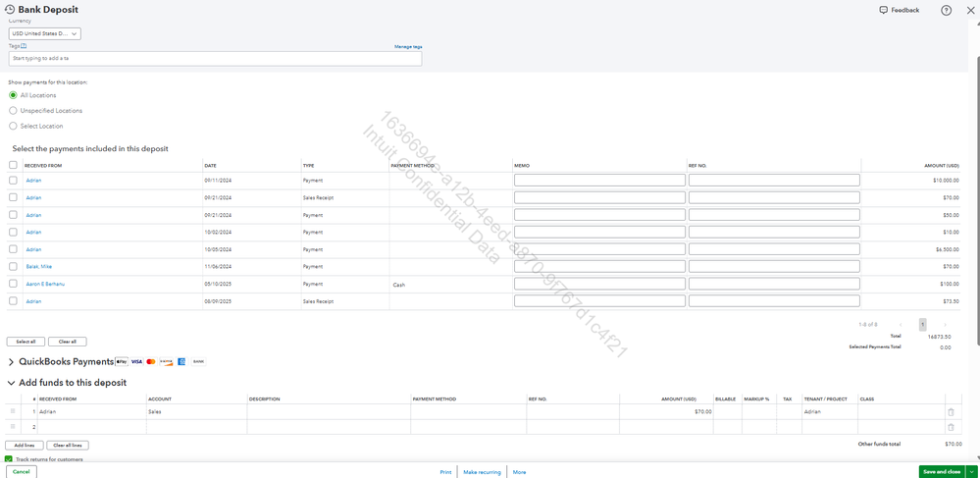
Task: Toggle the select-all payments header checkbox
Action: pos(13,165)
